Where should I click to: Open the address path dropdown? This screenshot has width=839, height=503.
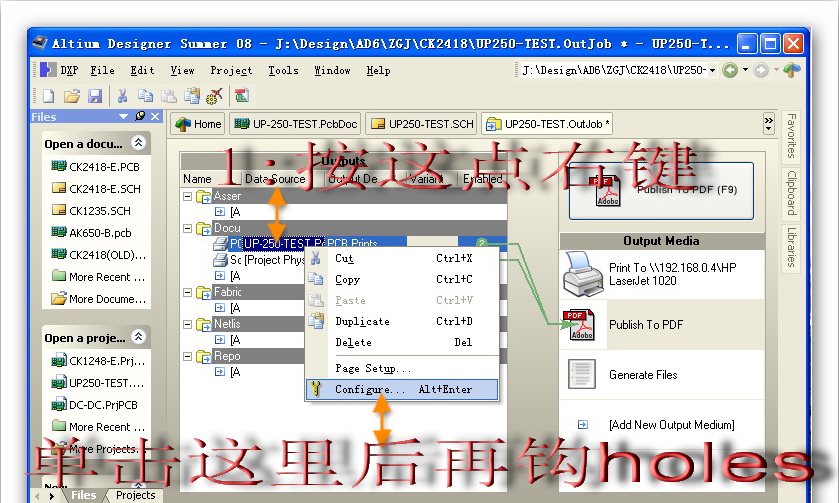click(712, 70)
